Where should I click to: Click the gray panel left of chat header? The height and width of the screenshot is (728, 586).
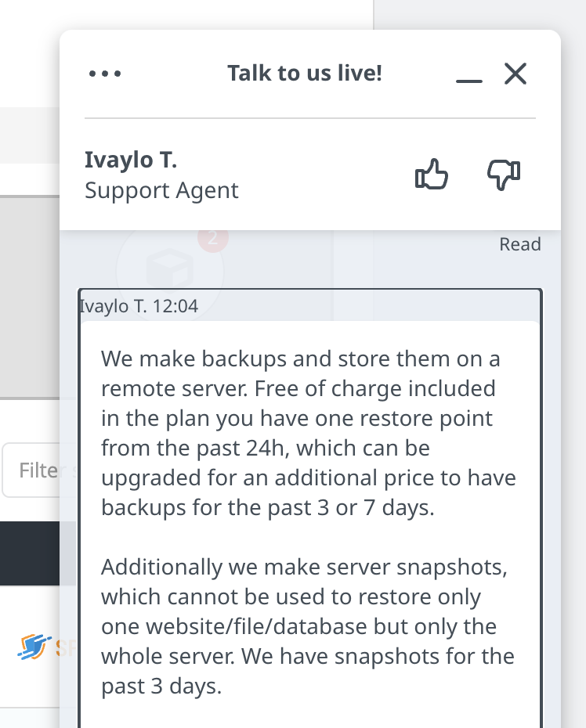(x=30, y=297)
